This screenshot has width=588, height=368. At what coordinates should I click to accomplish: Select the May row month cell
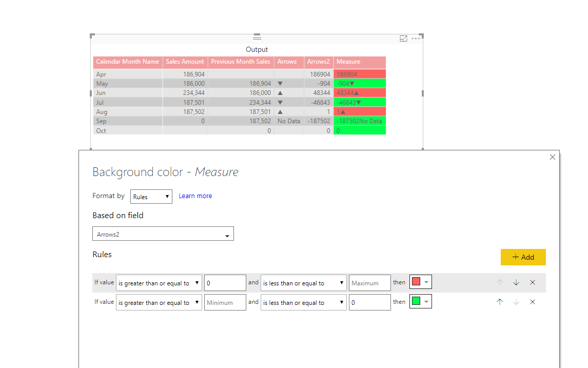127,84
